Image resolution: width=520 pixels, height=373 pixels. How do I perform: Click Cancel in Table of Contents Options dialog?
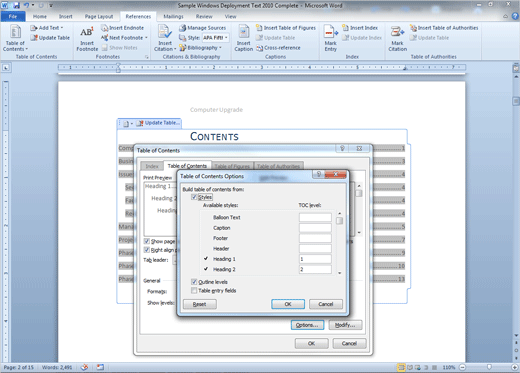pyautogui.click(x=326, y=304)
